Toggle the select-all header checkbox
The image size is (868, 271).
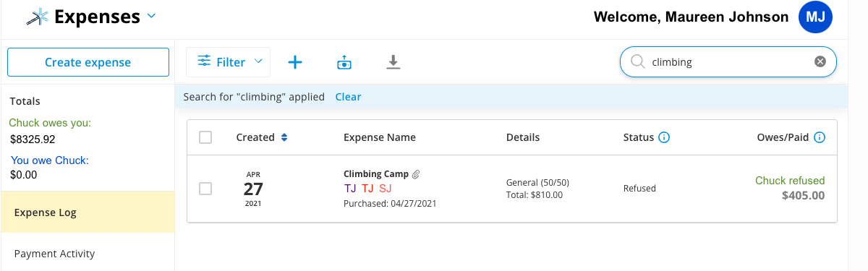click(205, 137)
